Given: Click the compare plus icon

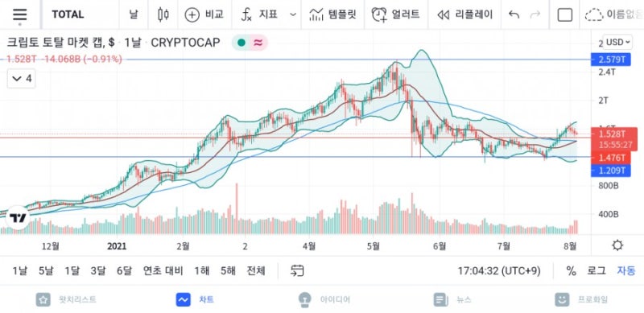Looking at the screenshot, I should coord(192,14).
